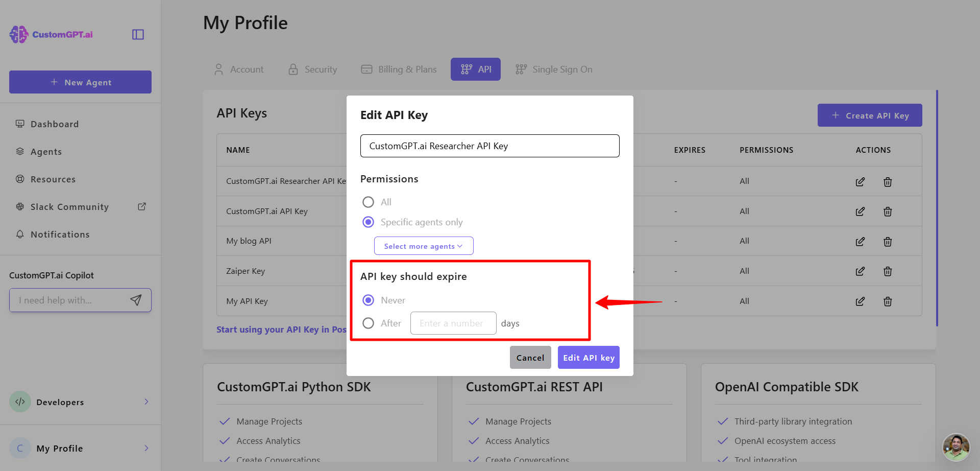
Task: Edit the My blog API row
Action: 860,242
